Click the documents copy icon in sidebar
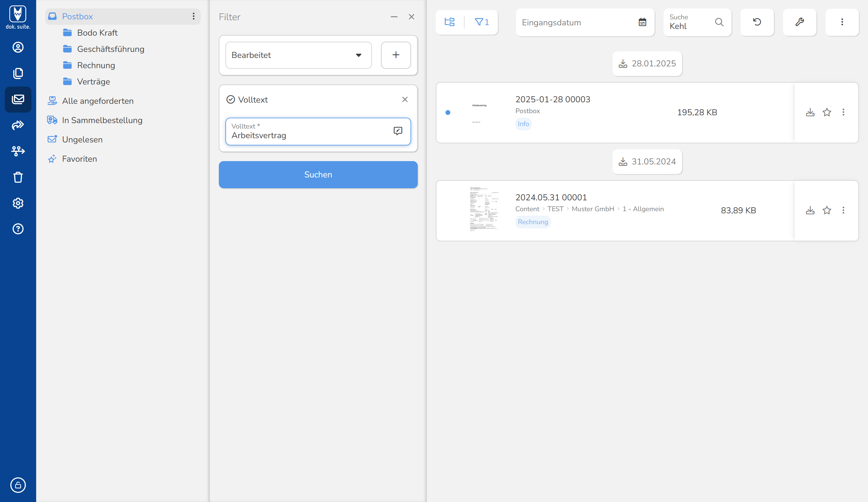Screen dimensions: 868x502 [x=18, y=73]
